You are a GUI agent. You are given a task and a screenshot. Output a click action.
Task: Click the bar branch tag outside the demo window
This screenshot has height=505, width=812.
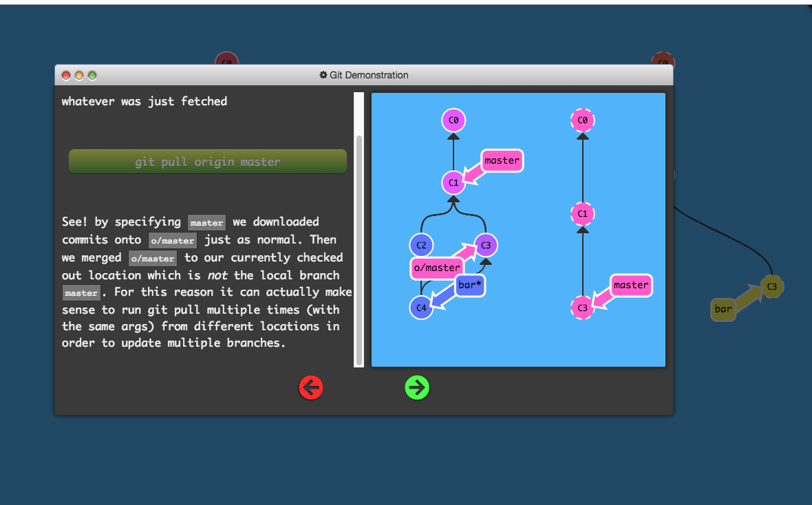pos(723,310)
